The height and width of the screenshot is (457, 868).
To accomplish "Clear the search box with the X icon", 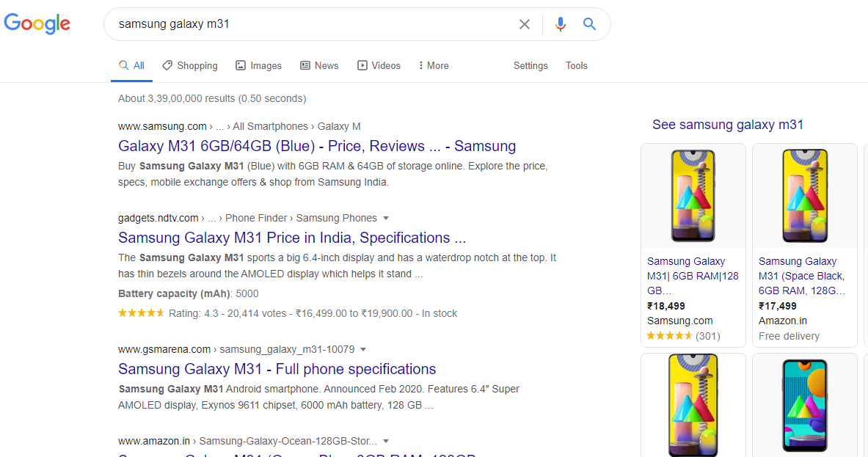I will coord(524,24).
